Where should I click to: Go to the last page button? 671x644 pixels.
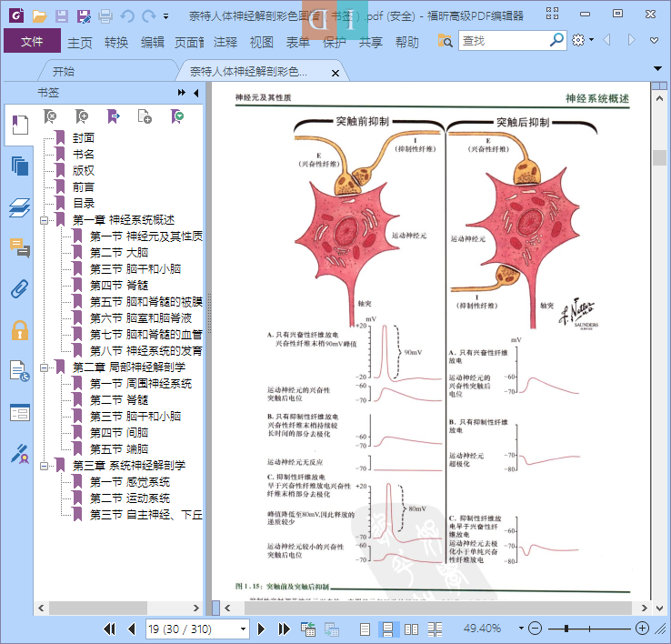coord(284,629)
